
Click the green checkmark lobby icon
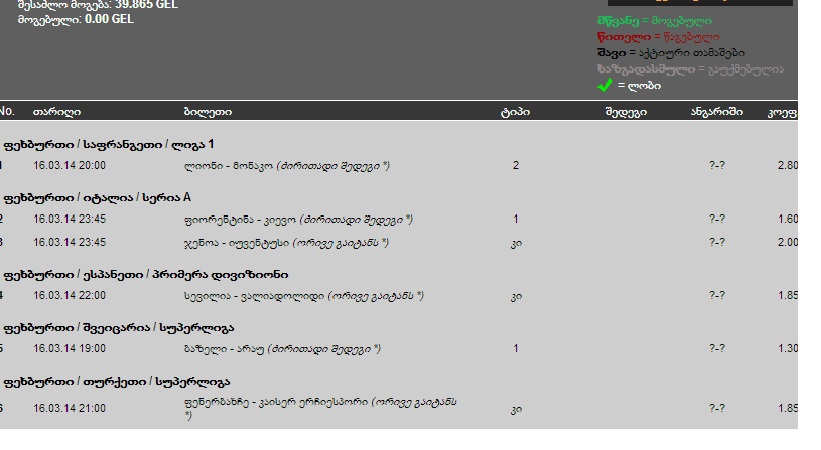tap(605, 85)
